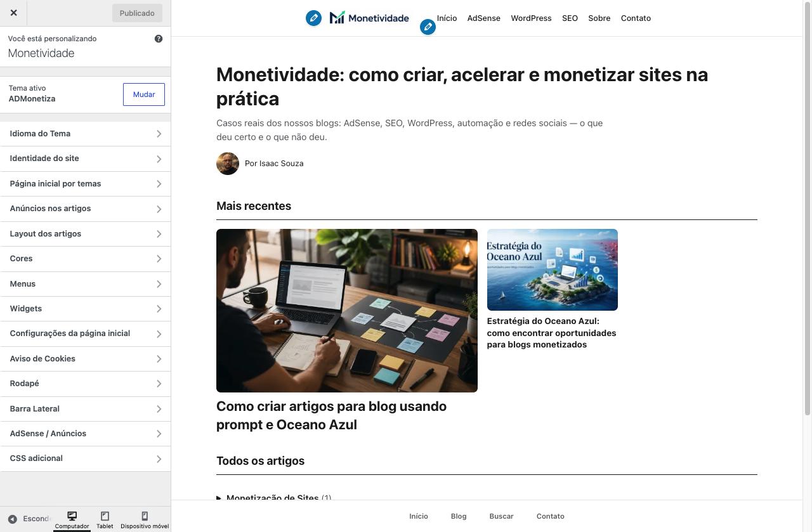Viewport: 812px width, 532px height.
Task: Click the pencil edit shortcut beside the menu
Action: [x=428, y=27]
